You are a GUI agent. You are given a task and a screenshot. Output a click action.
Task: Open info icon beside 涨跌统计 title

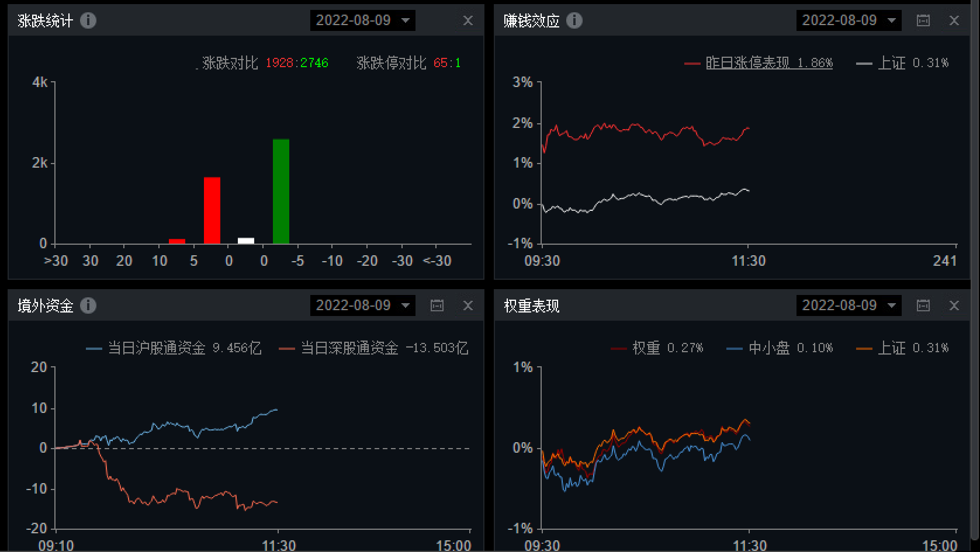(x=88, y=20)
